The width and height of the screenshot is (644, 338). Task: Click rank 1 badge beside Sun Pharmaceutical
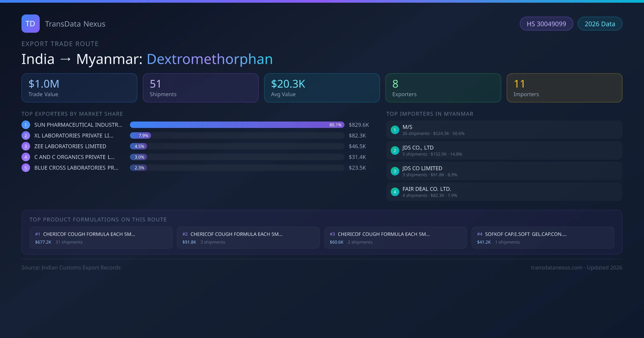pyautogui.click(x=26, y=125)
